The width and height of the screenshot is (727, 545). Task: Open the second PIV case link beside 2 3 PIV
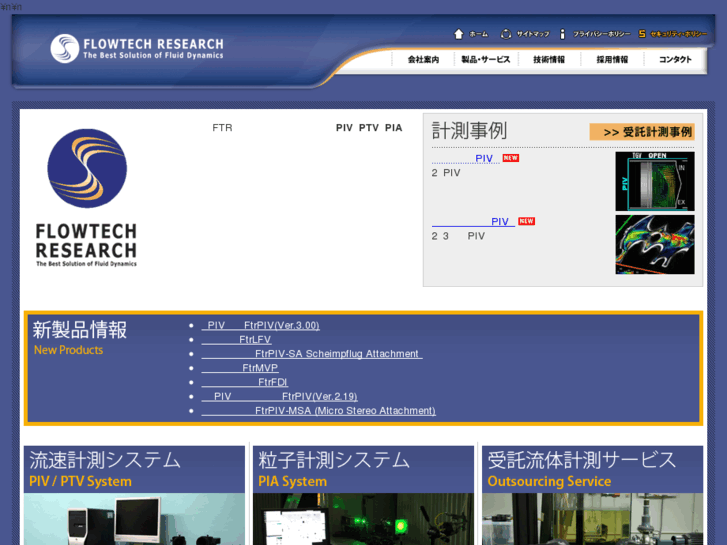click(x=473, y=222)
